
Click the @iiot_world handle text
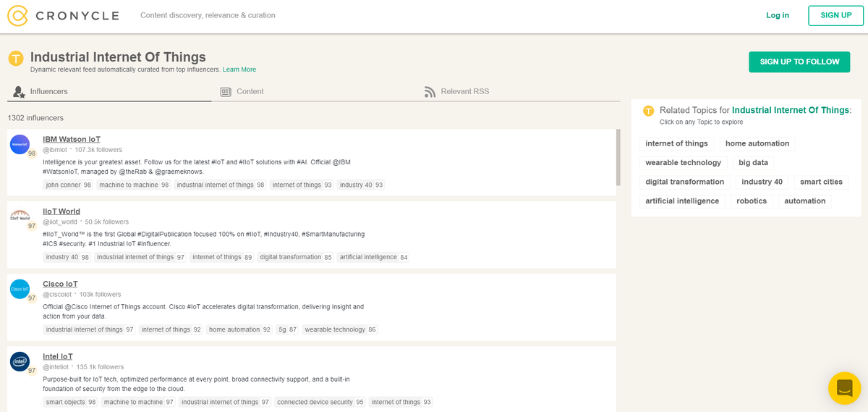pyautogui.click(x=60, y=222)
